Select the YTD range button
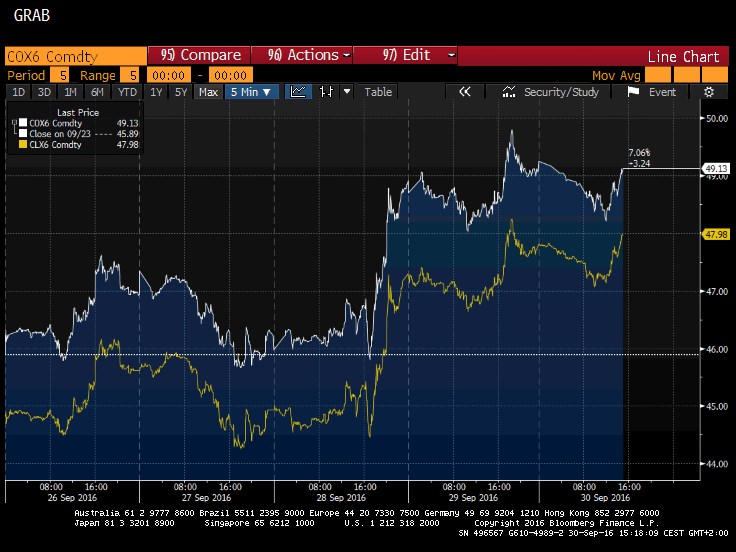736x552 pixels. tap(127, 92)
